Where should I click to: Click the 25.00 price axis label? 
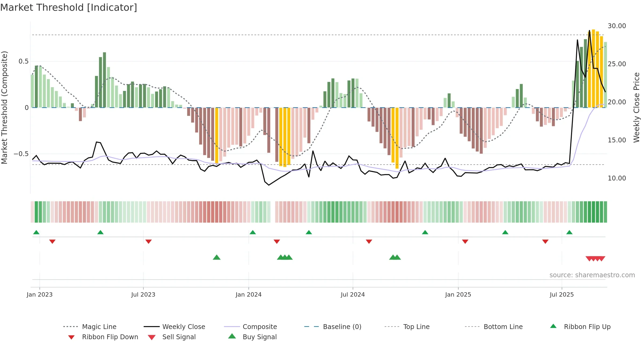[617, 64]
